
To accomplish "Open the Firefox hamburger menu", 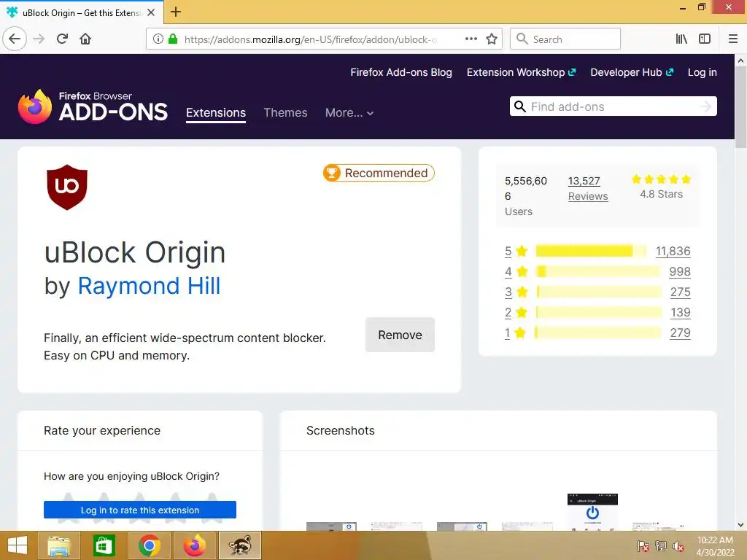I will coord(733,39).
